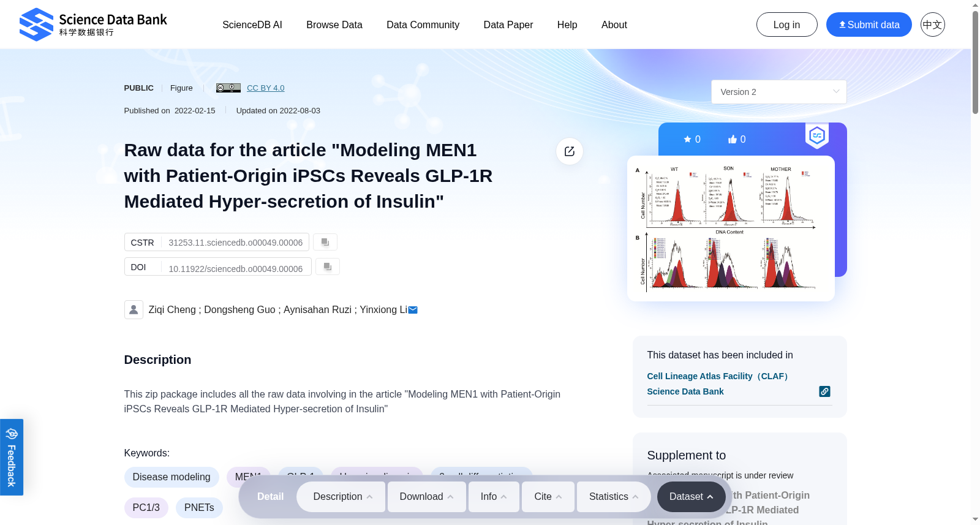Image resolution: width=980 pixels, height=525 pixels.
Task: Open the link icon beside Science Data Bank
Action: tap(825, 391)
